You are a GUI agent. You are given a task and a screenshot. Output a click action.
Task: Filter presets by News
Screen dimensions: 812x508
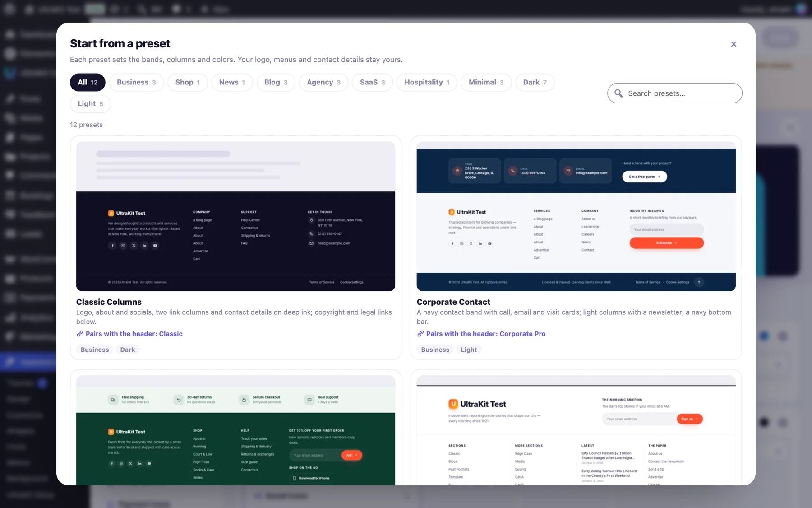click(x=232, y=82)
